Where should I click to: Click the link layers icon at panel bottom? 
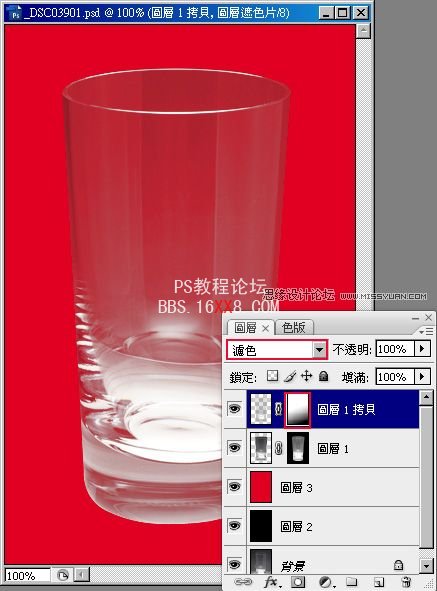click(x=243, y=582)
